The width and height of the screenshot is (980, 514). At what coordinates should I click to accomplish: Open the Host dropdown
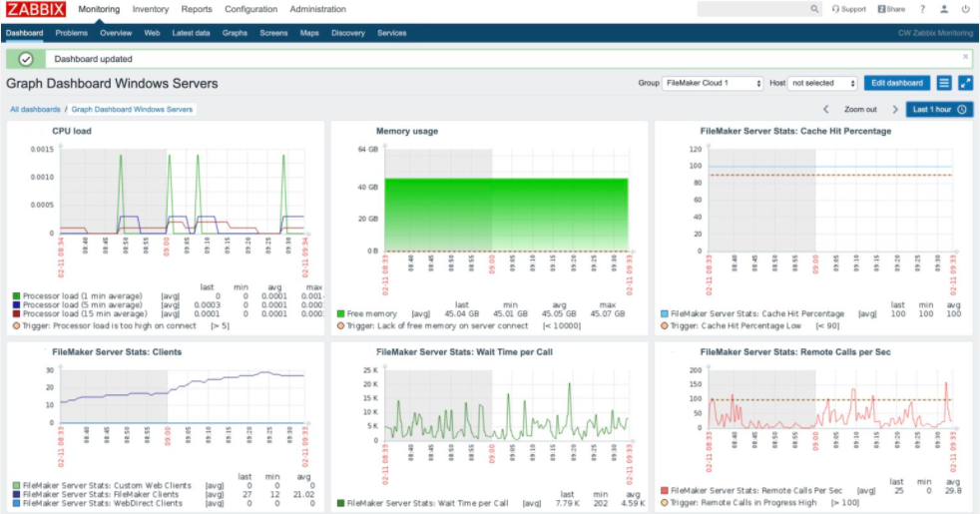(x=822, y=83)
